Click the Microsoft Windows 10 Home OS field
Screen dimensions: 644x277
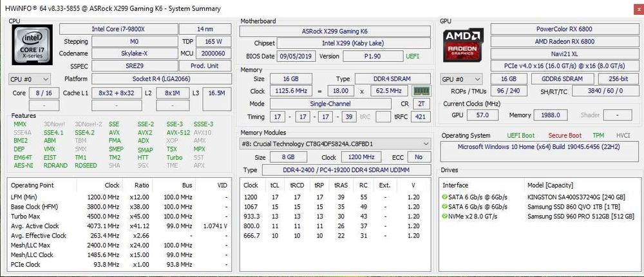tap(538, 151)
